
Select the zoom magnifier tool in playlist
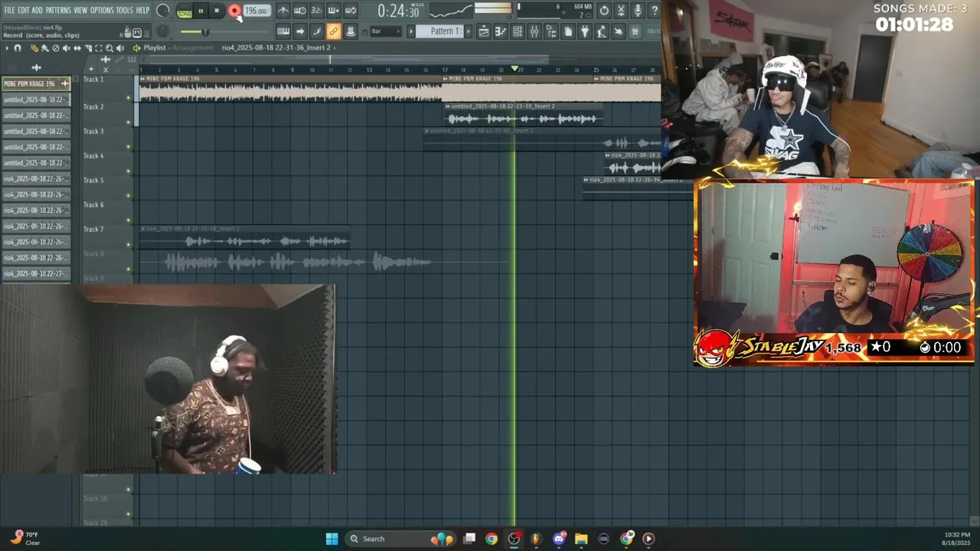109,47
